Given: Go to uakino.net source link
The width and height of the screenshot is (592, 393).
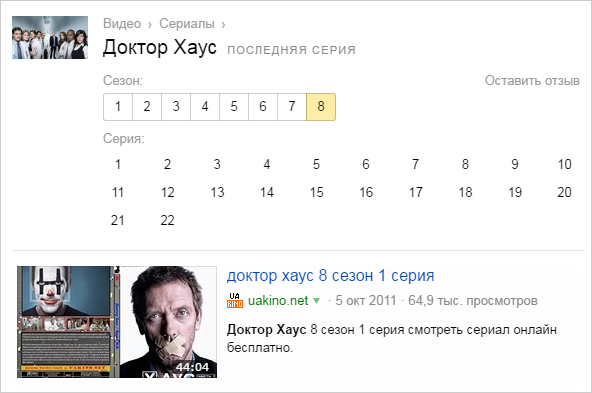Looking at the screenshot, I should (278, 301).
